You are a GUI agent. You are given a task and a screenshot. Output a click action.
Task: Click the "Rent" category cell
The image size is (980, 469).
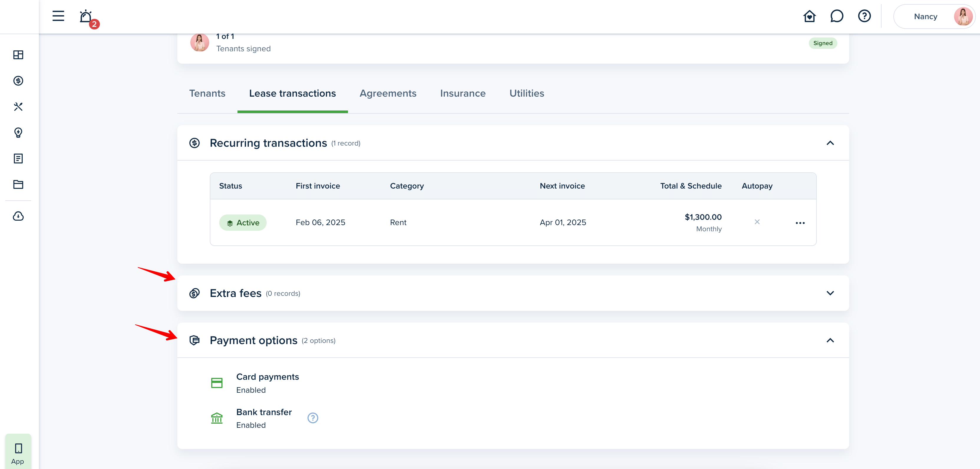(398, 222)
